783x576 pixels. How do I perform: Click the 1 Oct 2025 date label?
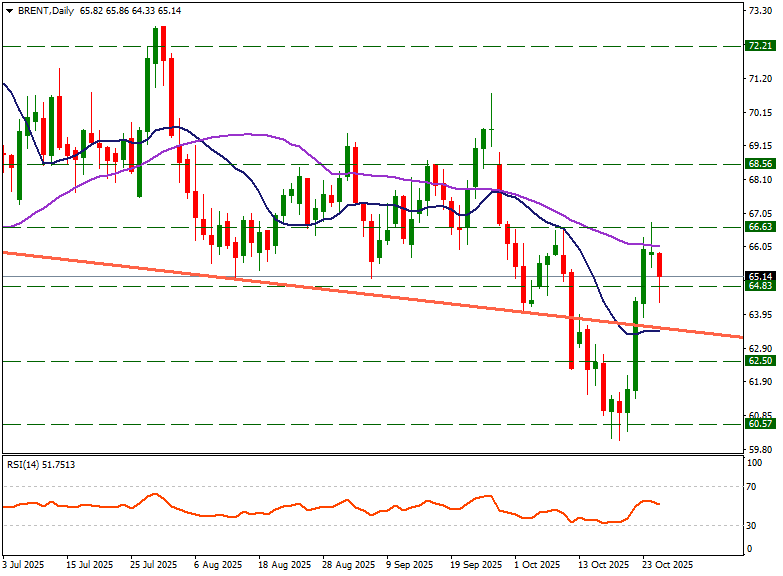[x=536, y=565]
